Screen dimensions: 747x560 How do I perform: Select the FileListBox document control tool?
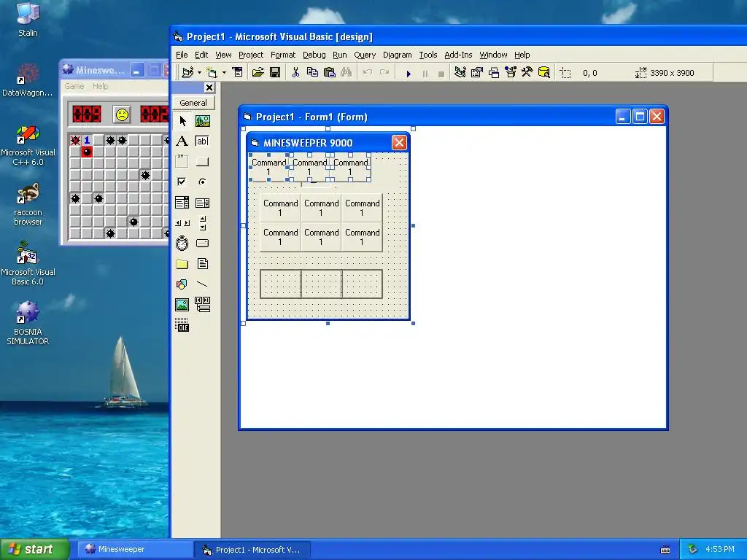click(x=203, y=264)
